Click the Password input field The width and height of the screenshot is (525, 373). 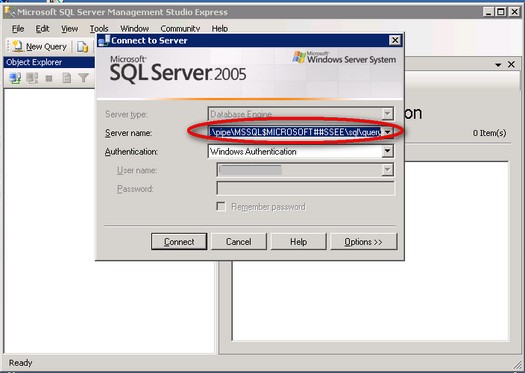(x=305, y=189)
